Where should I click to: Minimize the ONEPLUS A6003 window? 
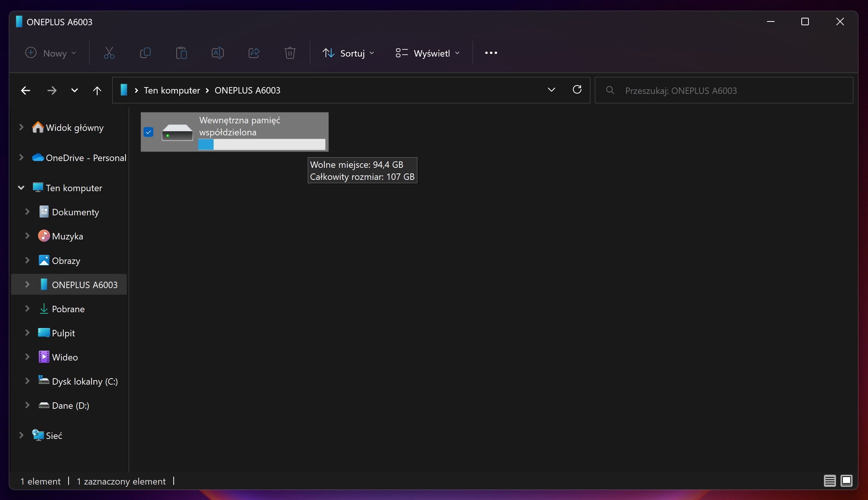770,21
